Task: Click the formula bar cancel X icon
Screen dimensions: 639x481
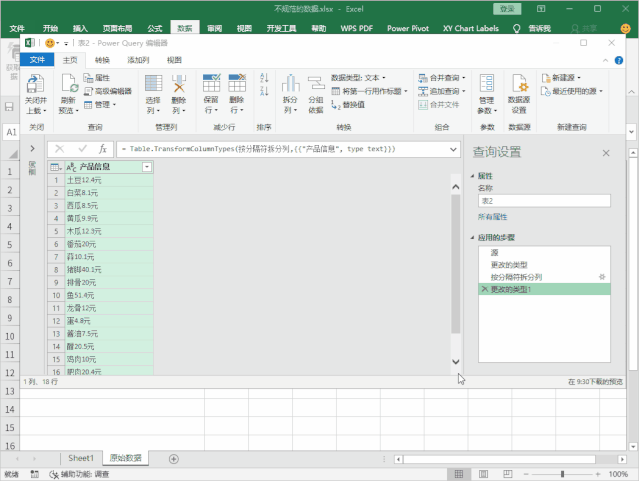Action: coord(60,149)
